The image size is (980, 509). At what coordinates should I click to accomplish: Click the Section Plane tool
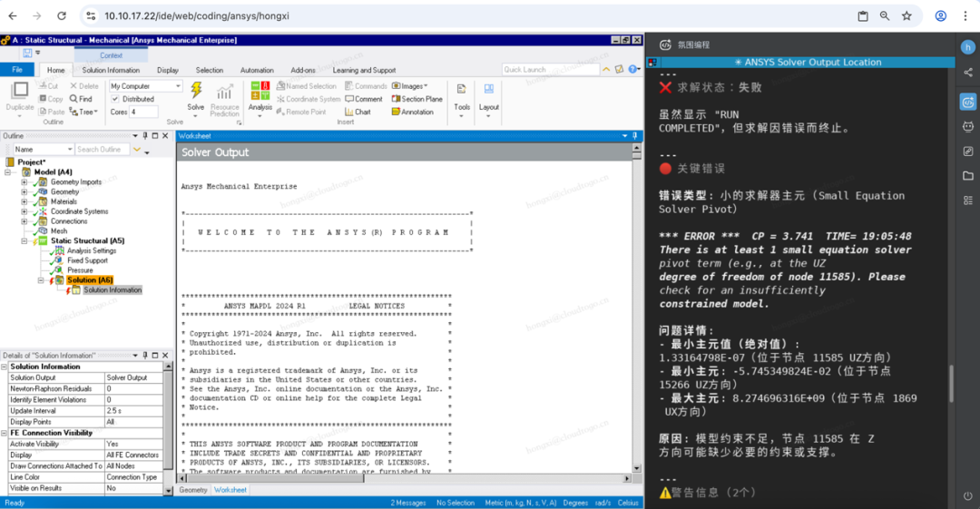416,99
